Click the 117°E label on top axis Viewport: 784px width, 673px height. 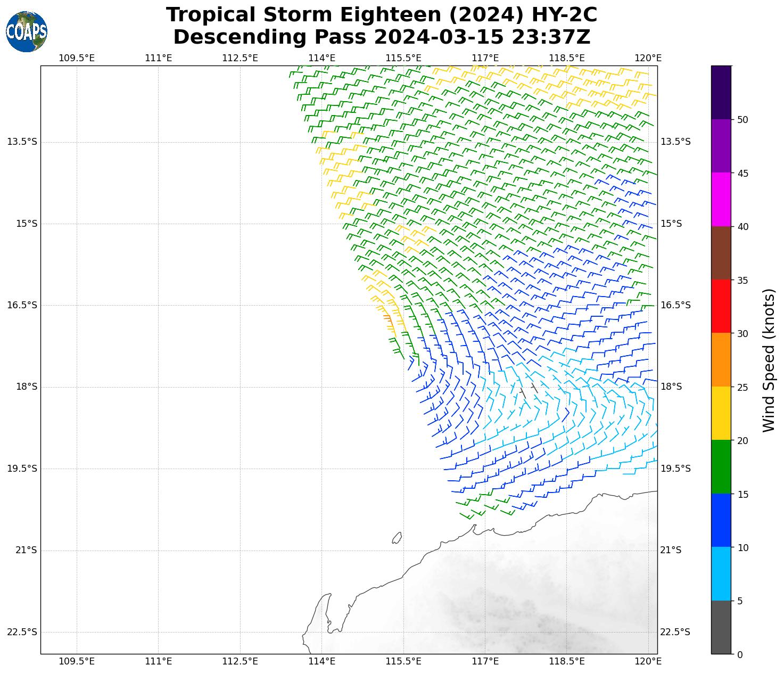pyautogui.click(x=485, y=58)
